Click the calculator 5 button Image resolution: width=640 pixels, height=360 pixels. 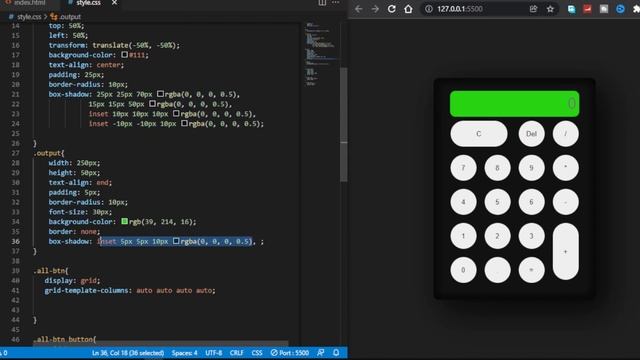(497, 202)
